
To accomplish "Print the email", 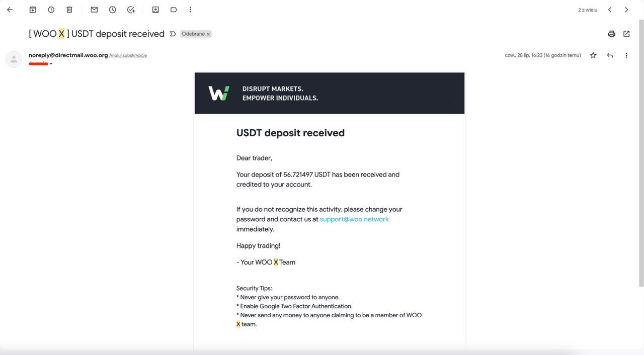I will 611,34.
